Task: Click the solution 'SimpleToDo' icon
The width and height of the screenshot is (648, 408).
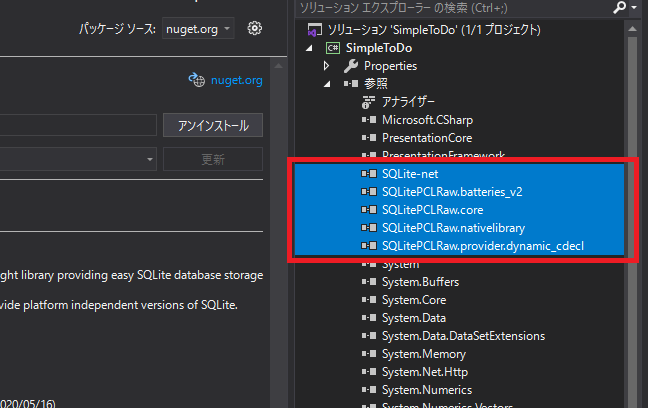Action: pos(316,29)
